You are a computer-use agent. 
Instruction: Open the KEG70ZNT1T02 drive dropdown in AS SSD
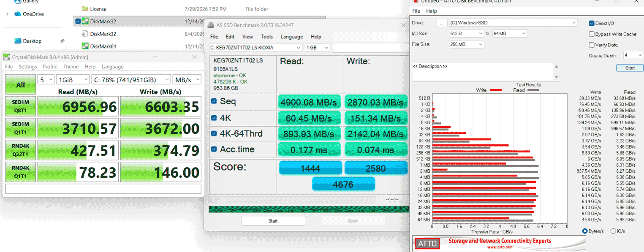(x=255, y=48)
